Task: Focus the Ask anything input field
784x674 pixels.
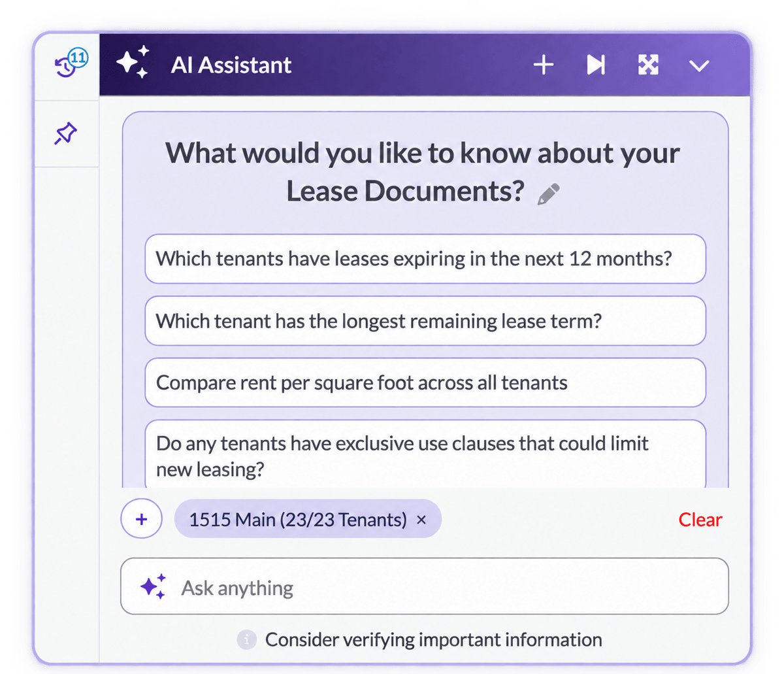Action: tap(425, 586)
